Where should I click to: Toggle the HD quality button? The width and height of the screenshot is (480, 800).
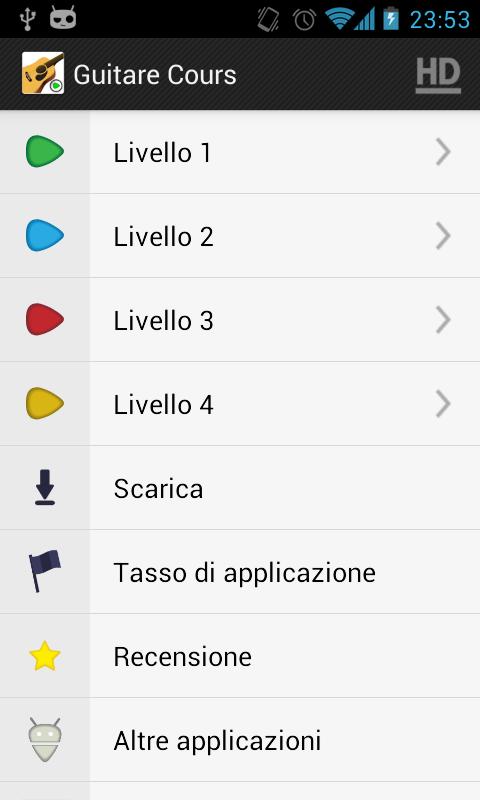pos(438,76)
